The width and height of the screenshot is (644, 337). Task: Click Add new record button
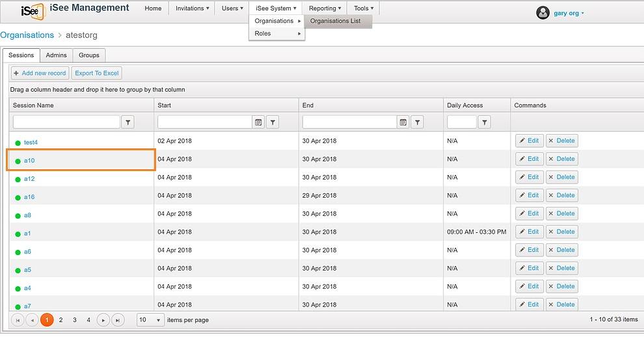[40, 73]
